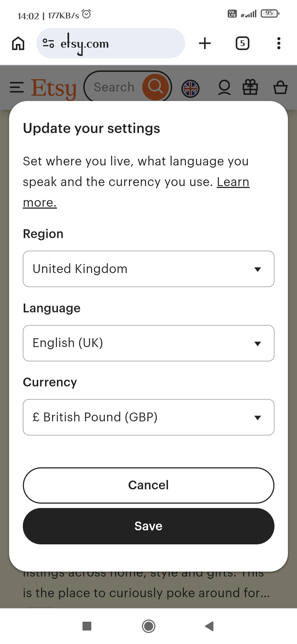Click the Cancel button
Image resolution: width=297 pixels, height=644 pixels.
click(x=148, y=485)
